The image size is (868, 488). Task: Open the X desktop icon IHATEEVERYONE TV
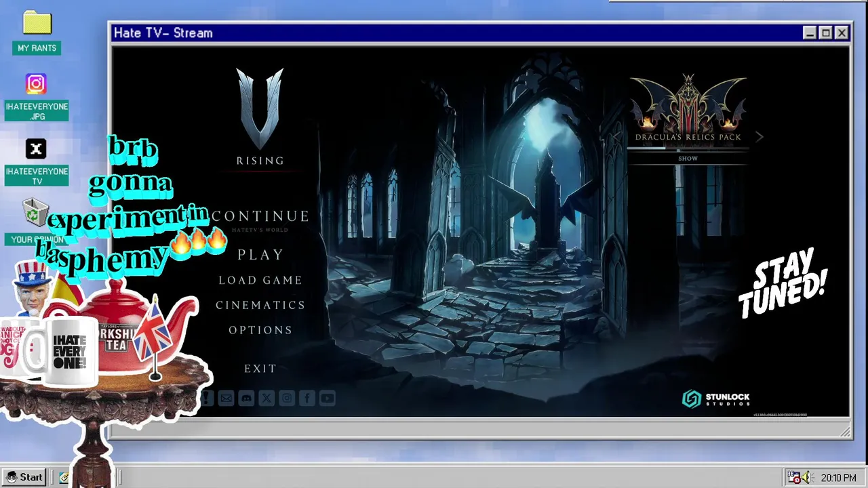click(37, 163)
